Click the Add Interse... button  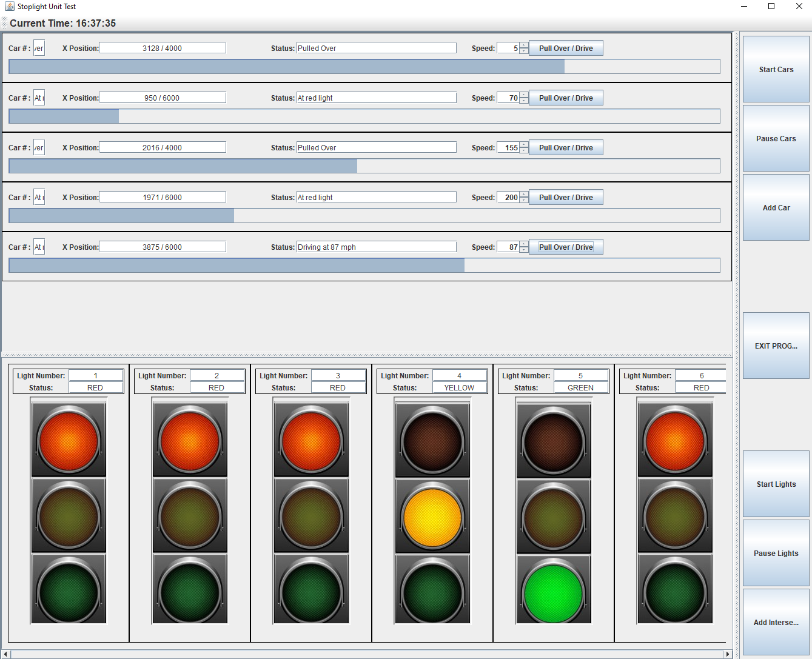tap(776, 622)
